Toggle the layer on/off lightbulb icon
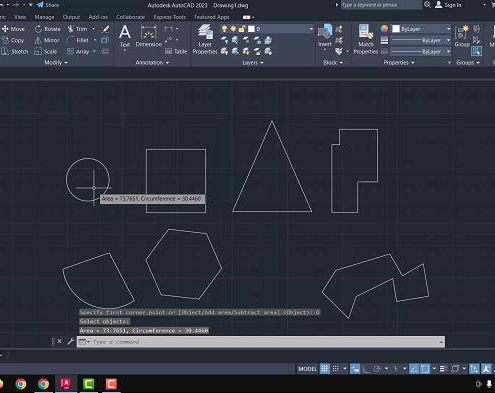Screen dimensions: 495x393 pos(224,29)
